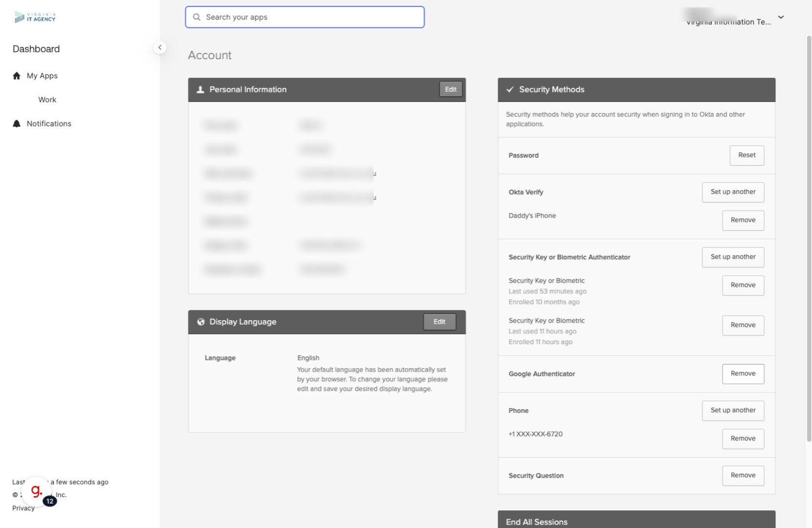
Task: Edit Personal Information
Action: click(x=450, y=89)
